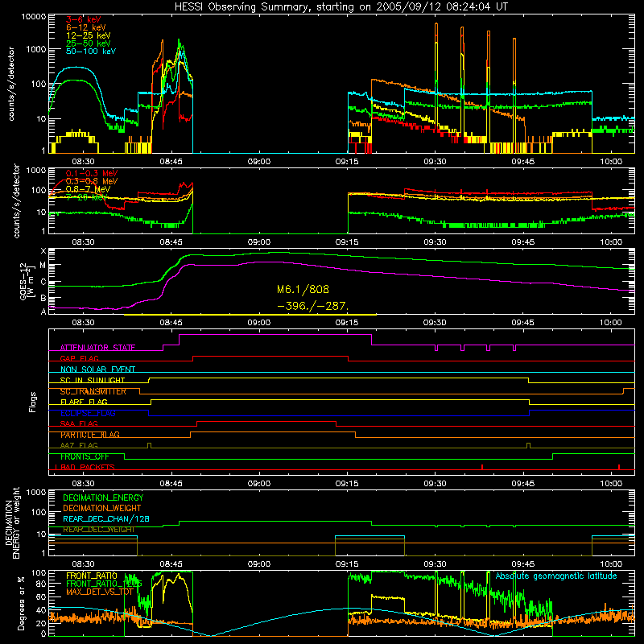Viewport: 644px width, 644px height.
Task: Click the olive REAR_DEC_WEIGHT legend entry
Action: click(x=98, y=530)
